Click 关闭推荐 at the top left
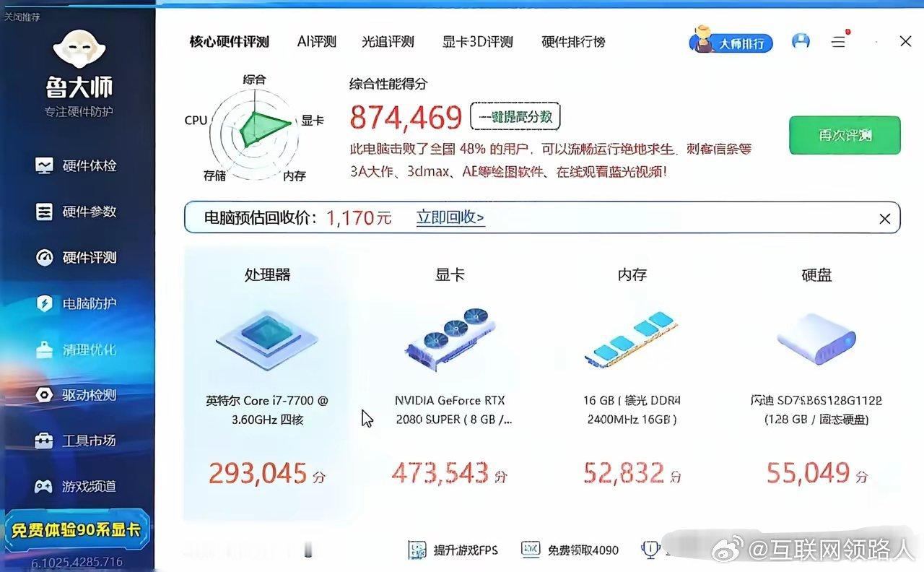Screen dimensions: 924x572 (22, 16)
